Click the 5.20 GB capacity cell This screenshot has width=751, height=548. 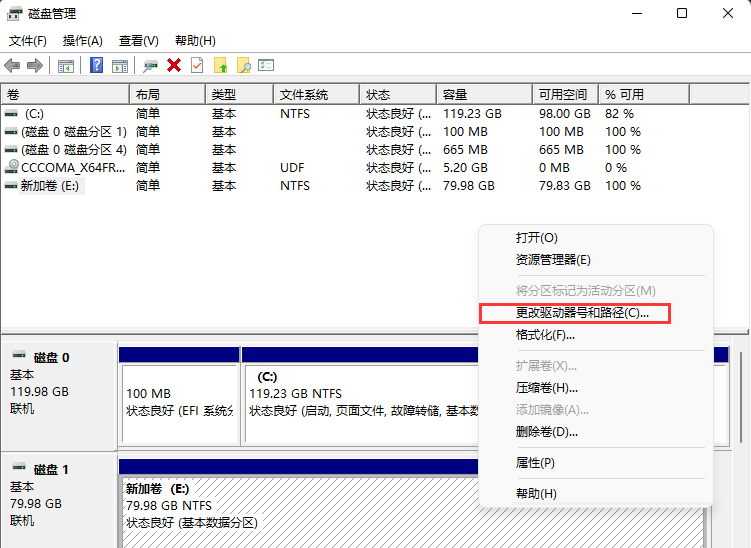(x=465, y=168)
